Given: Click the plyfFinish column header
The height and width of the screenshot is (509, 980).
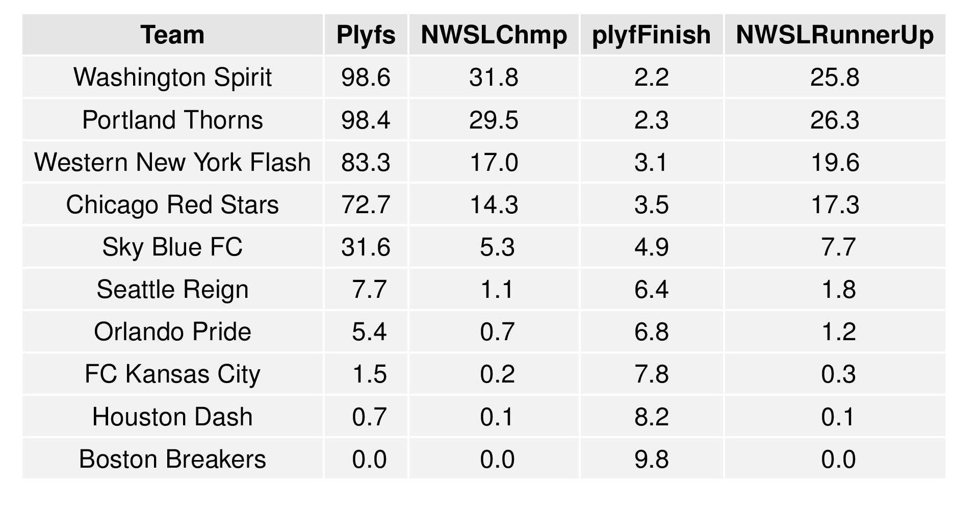Looking at the screenshot, I should coord(651,35).
